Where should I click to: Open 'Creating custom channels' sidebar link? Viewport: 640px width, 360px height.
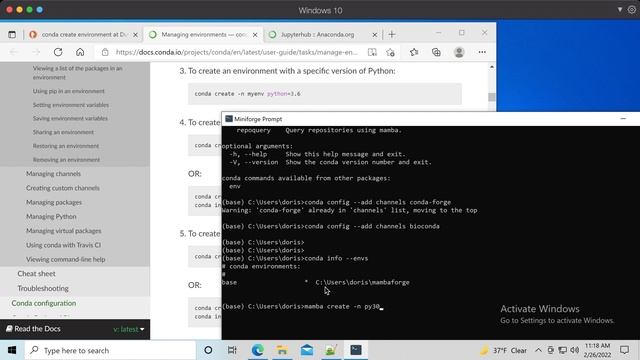coord(63,188)
